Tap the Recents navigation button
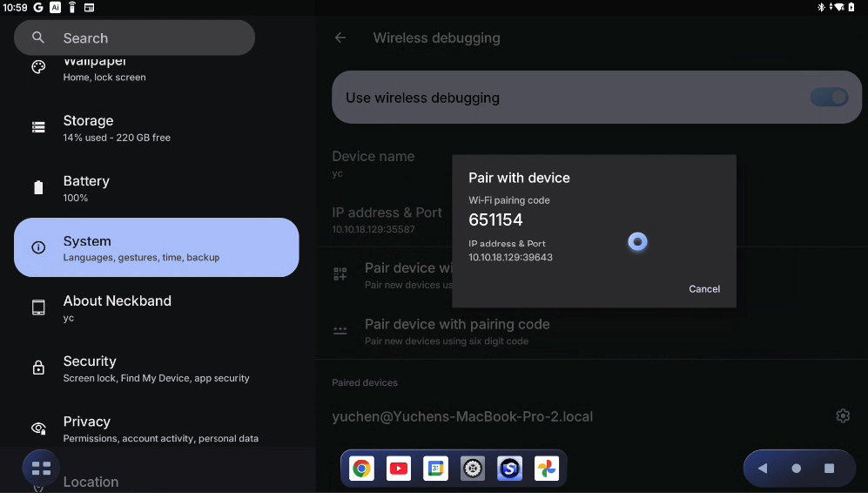The image size is (868, 493). point(829,469)
